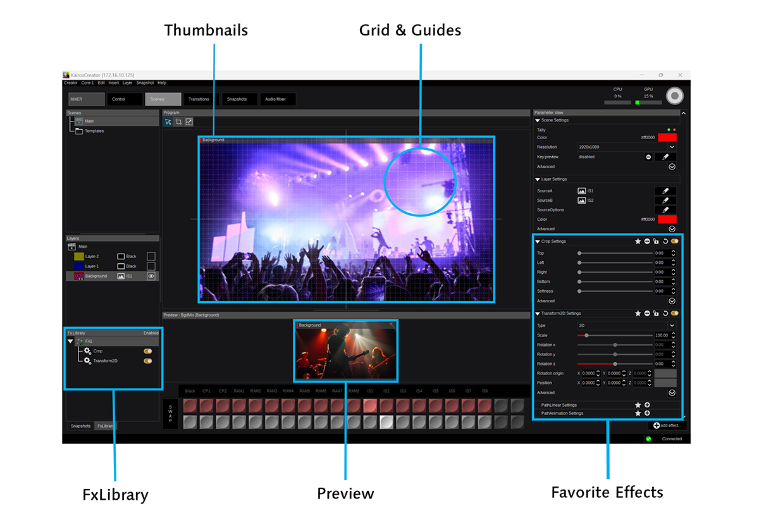Click the lock icon in Transform2D Settings
The image size is (759, 532).
pyautogui.click(x=657, y=313)
